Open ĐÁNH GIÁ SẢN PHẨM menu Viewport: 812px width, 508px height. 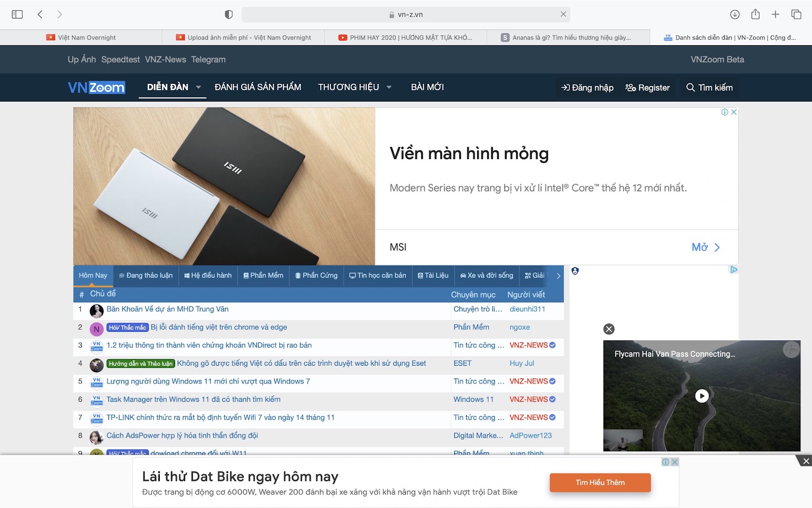[x=258, y=87]
